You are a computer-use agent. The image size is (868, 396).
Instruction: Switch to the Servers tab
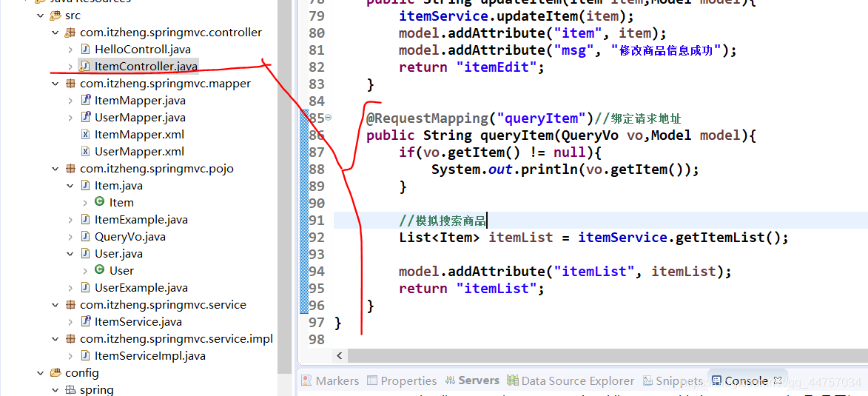472,380
